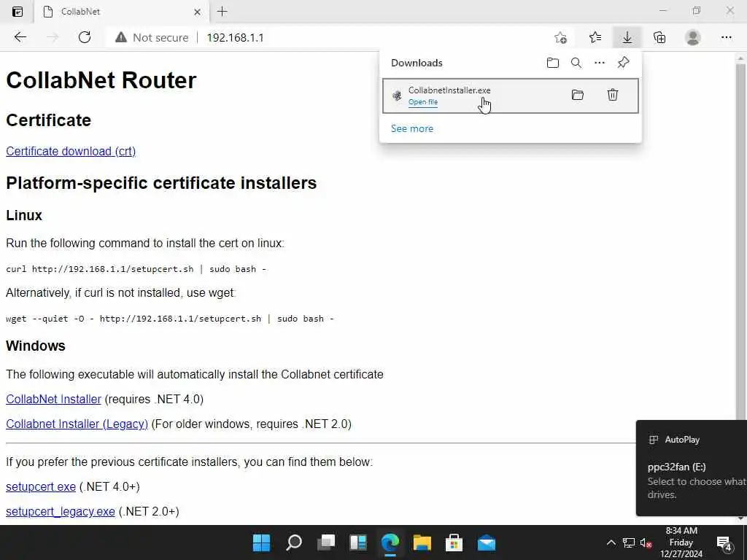Image resolution: width=747 pixels, height=560 pixels.
Task: Open More options in Downloads panel
Action: click(600, 63)
